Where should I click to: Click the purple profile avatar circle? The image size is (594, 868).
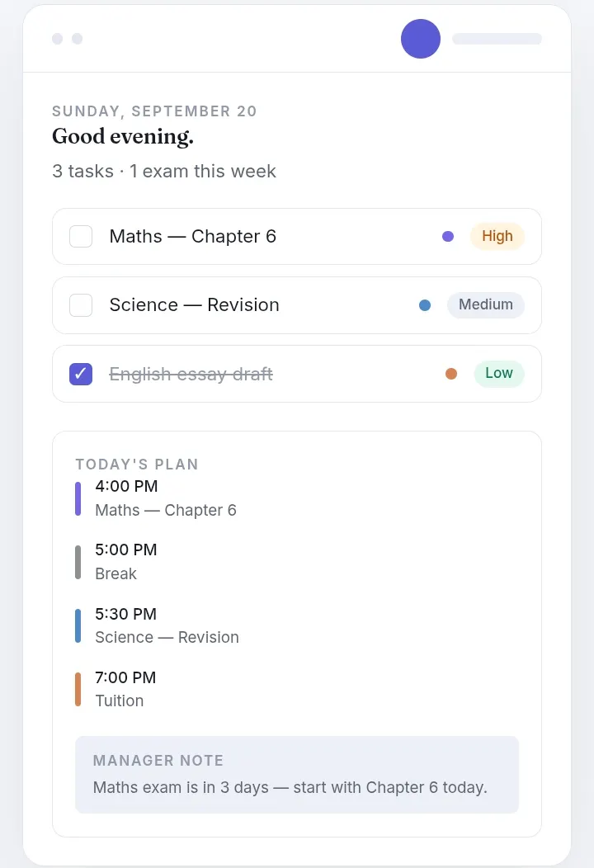point(421,39)
